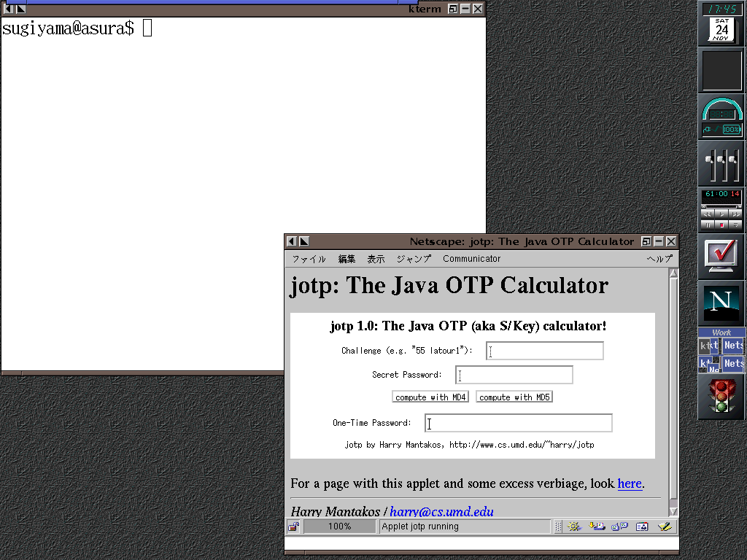The image size is (747, 560).
Task: Click the left mixer volume slider
Action: [712, 164]
